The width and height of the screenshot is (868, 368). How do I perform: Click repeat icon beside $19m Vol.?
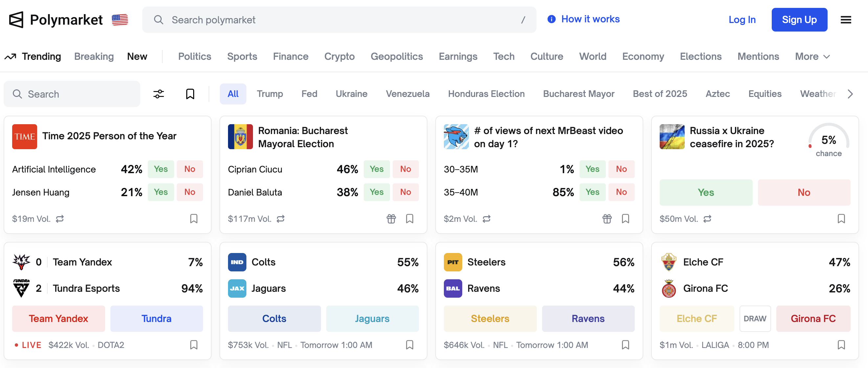60,219
